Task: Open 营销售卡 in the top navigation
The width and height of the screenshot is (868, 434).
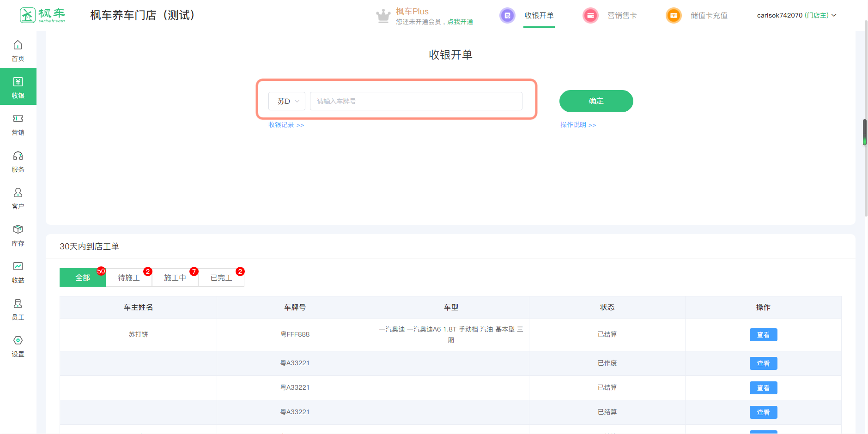Action: 622,15
